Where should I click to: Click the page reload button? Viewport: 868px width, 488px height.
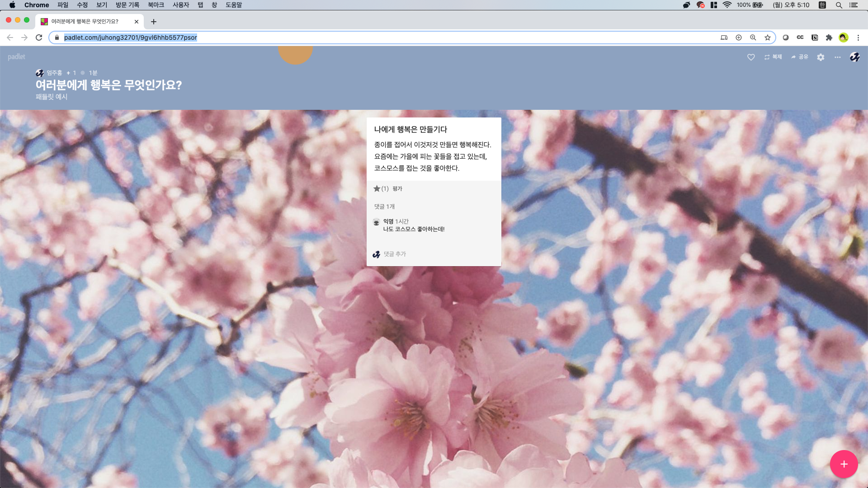pos(39,38)
